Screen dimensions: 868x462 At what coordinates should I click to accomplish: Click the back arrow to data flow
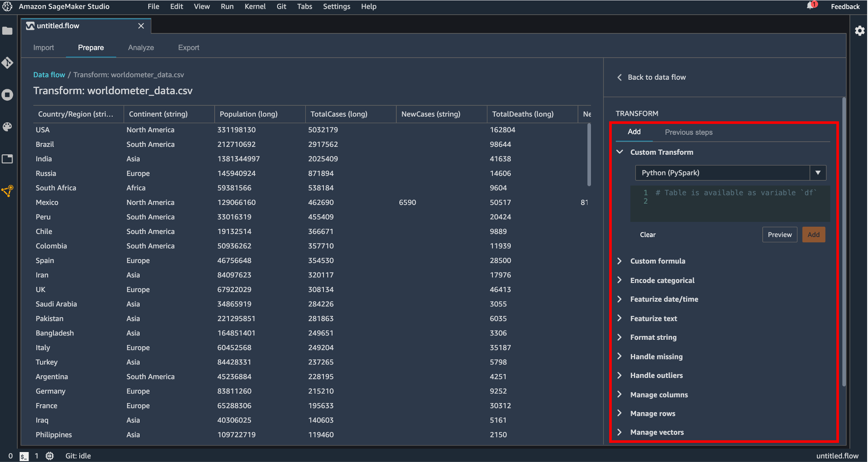tap(620, 77)
